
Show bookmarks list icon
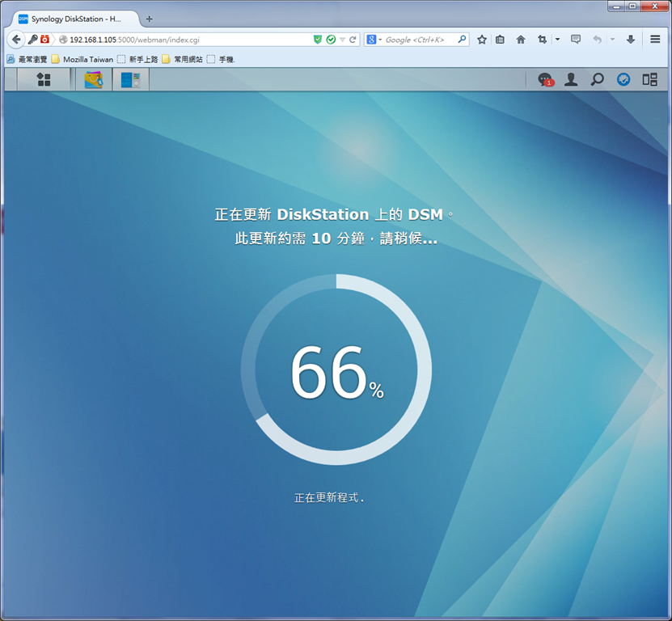tap(500, 40)
